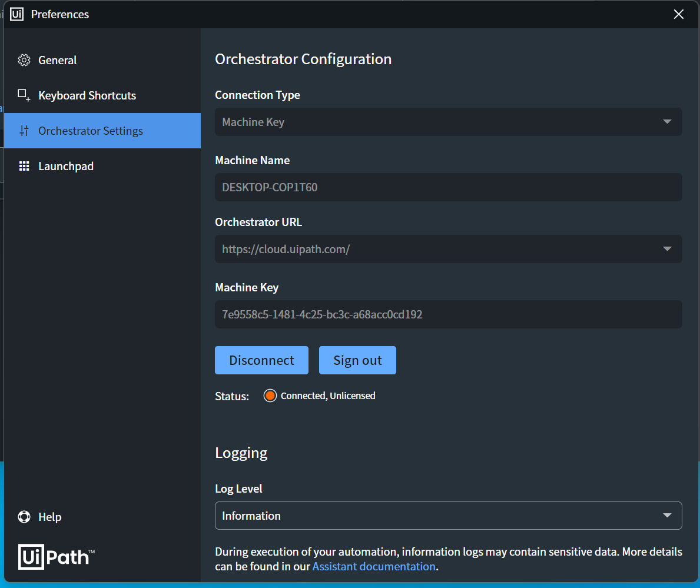
Task: Expand the Connection Type dropdown
Action: click(x=667, y=122)
